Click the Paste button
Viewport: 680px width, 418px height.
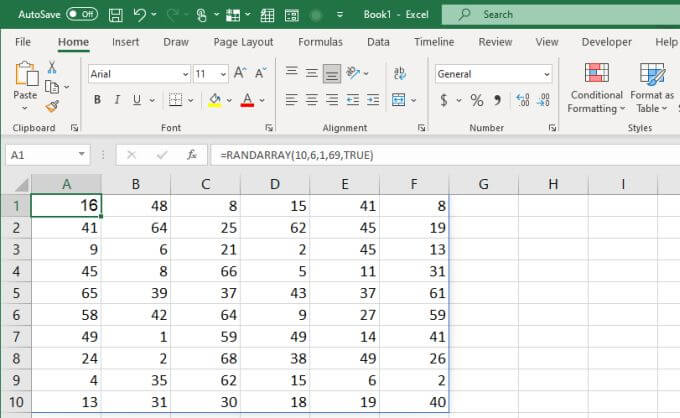pyautogui.click(x=25, y=86)
